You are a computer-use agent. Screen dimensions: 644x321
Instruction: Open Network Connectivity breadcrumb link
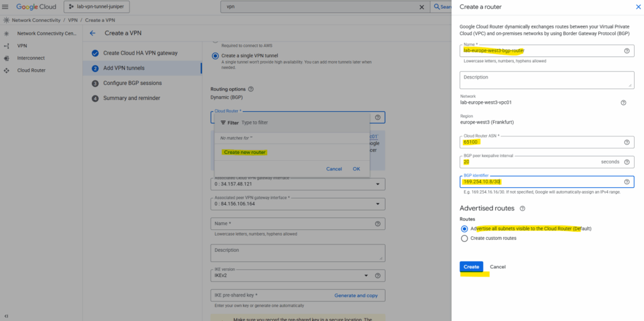[36, 20]
